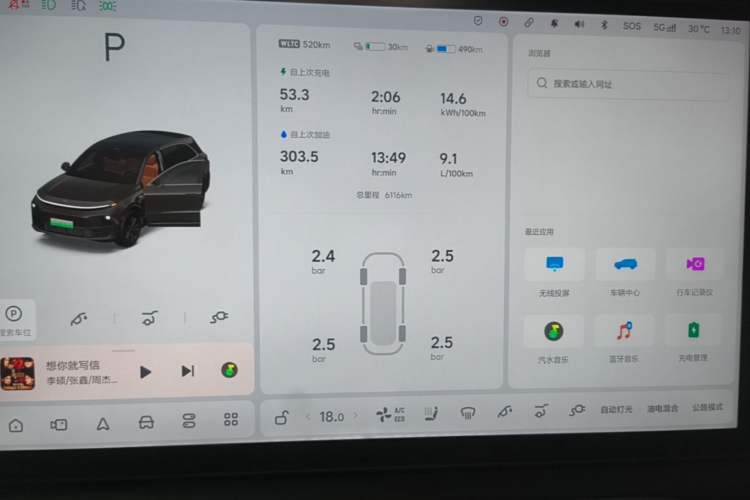The height and width of the screenshot is (500, 750).
Task: Toggle the seat heating icon
Action: point(431,413)
